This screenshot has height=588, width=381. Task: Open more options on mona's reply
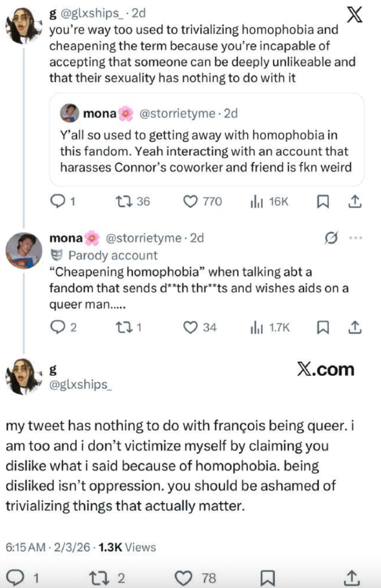coord(356,238)
